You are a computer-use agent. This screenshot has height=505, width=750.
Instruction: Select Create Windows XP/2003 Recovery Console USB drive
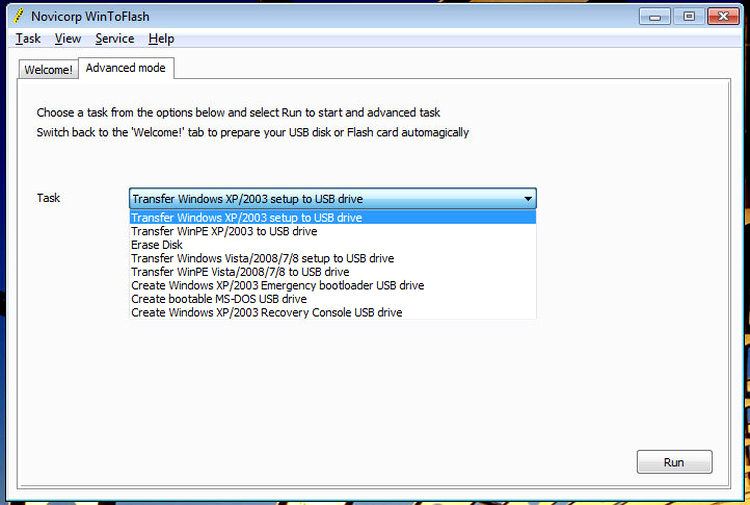tap(332, 312)
